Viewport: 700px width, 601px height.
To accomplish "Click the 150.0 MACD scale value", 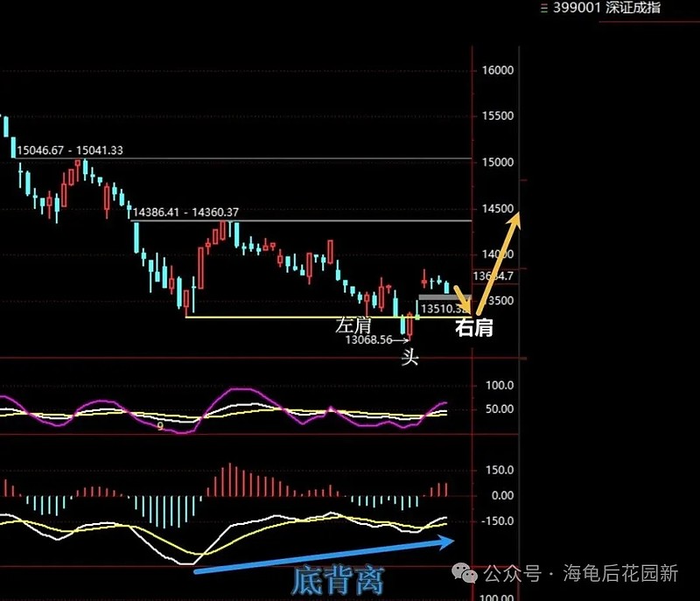I will point(500,471).
